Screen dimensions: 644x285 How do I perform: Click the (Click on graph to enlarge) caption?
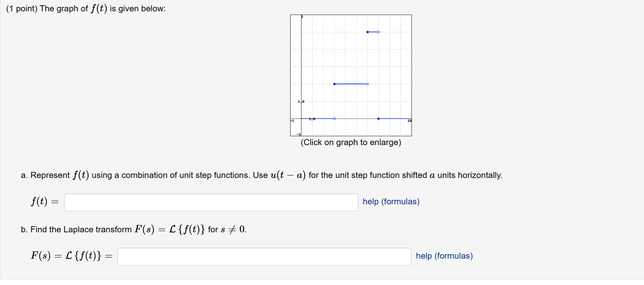(x=351, y=142)
